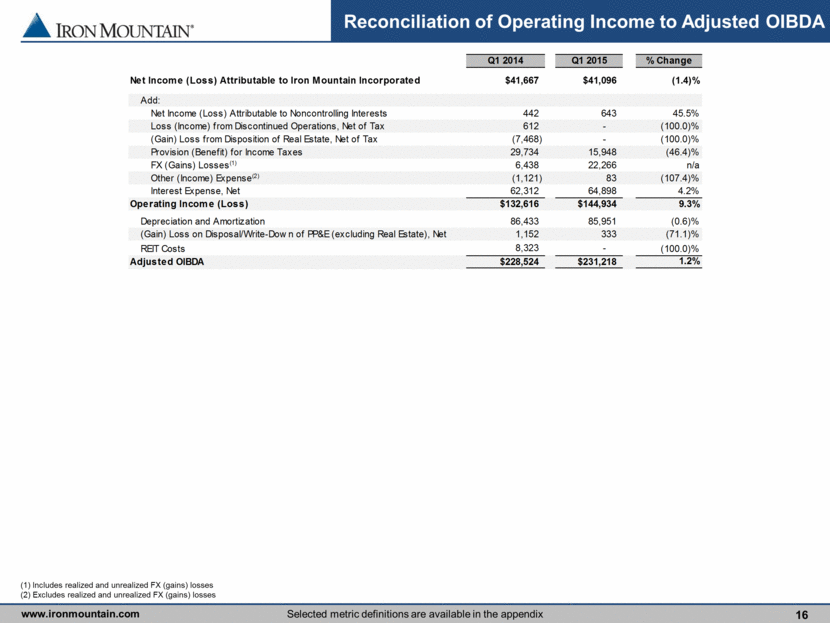Select the 'Selected metric definitions' footer note

[415, 614]
